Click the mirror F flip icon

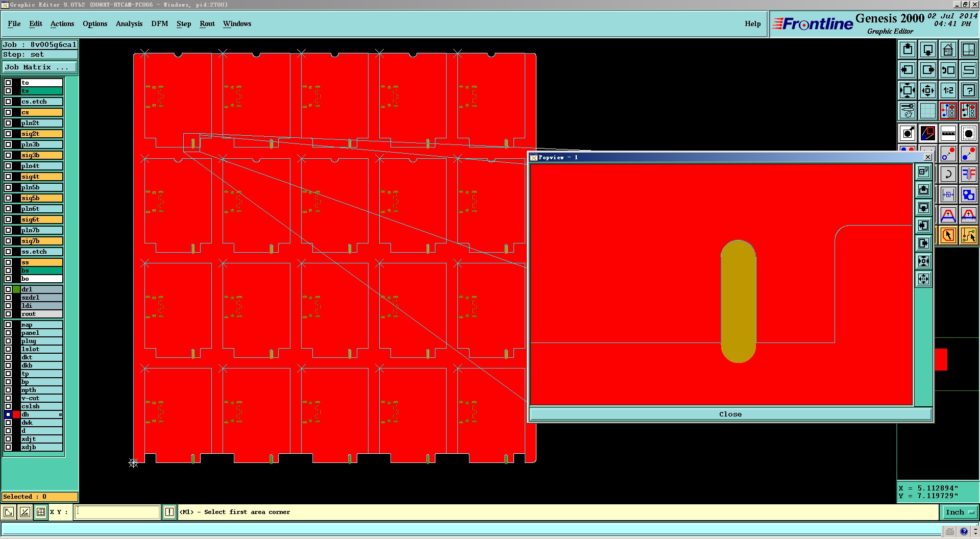point(969,174)
